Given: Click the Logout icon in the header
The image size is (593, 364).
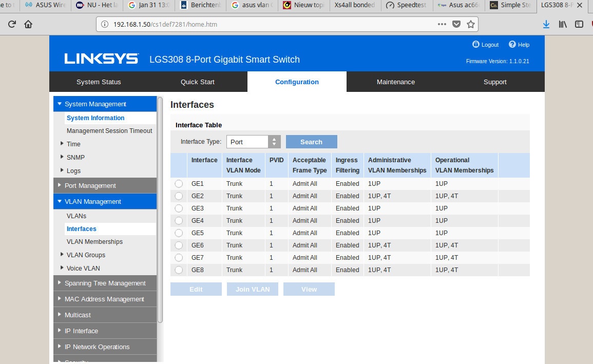Looking at the screenshot, I should pyautogui.click(x=475, y=45).
